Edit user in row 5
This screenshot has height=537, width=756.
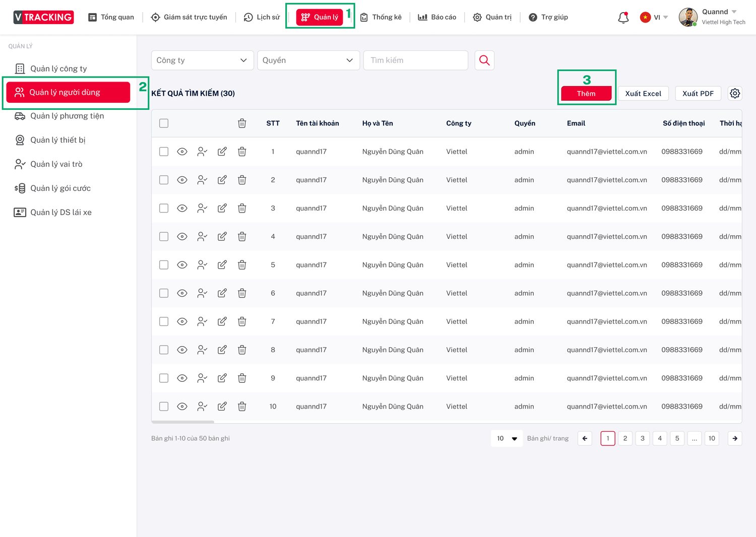[222, 264]
